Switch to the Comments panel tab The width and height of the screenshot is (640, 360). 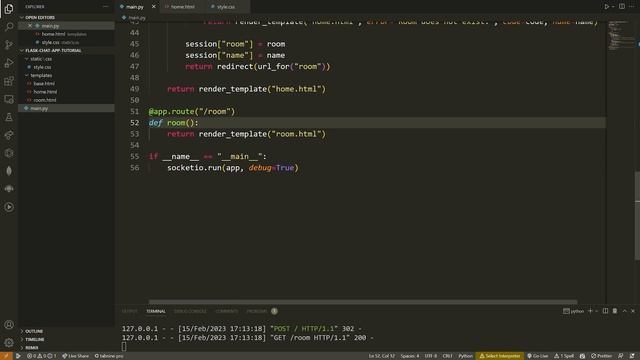click(227, 311)
